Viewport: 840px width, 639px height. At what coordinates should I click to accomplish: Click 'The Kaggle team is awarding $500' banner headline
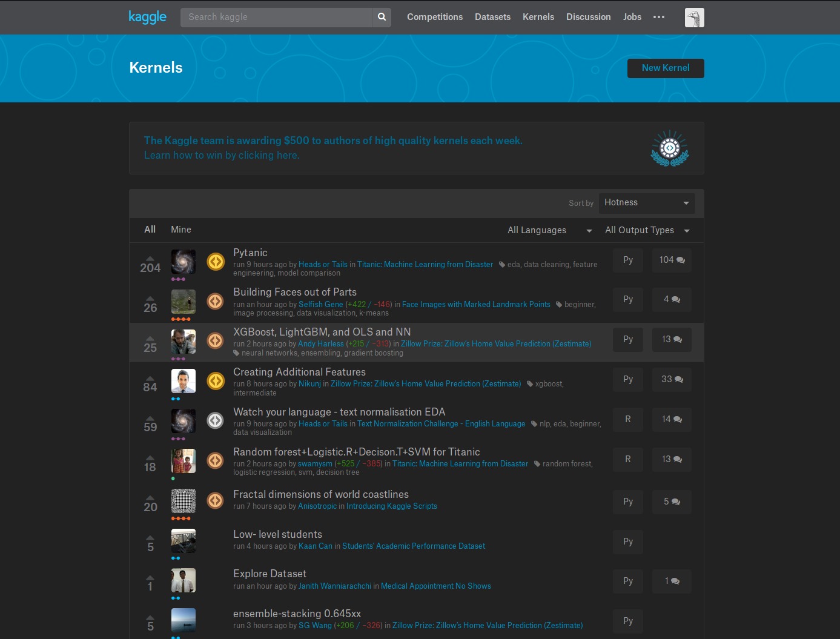[333, 141]
